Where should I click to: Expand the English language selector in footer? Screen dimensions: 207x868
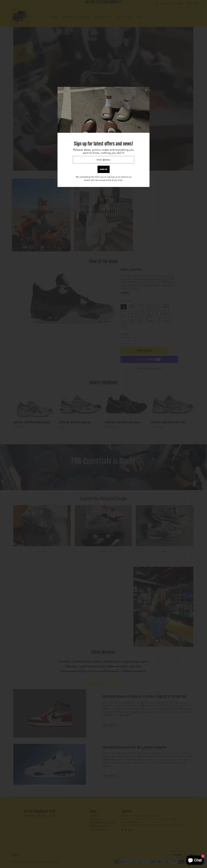pos(178,855)
